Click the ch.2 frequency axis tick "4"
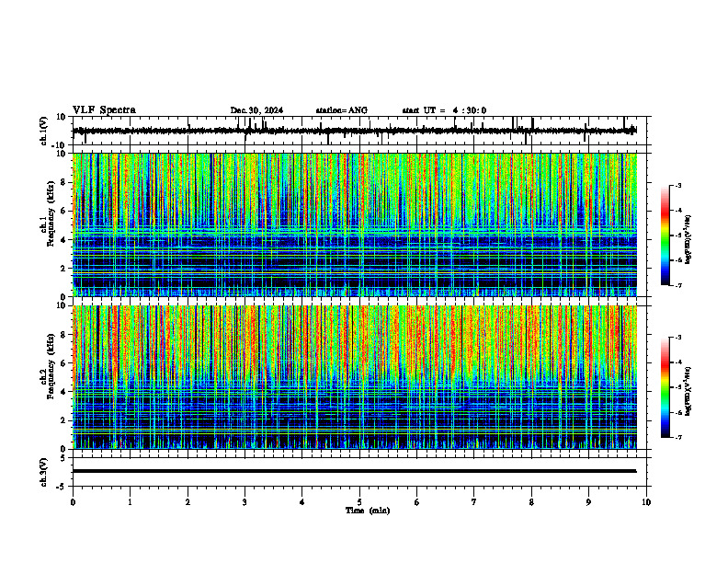 pyautogui.click(x=63, y=392)
